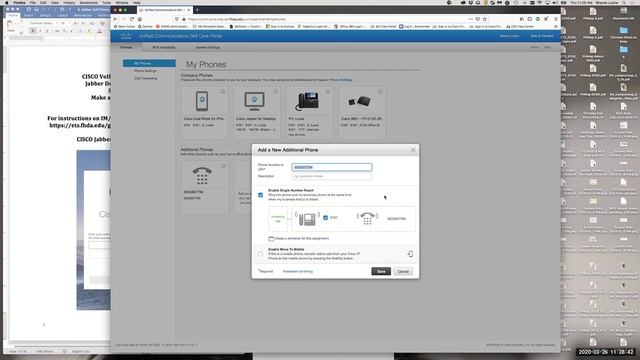Screen dimensions: 640x360
Task: Click the Cisco Dual Mode smartphone image
Action: pyautogui.click(x=202, y=101)
